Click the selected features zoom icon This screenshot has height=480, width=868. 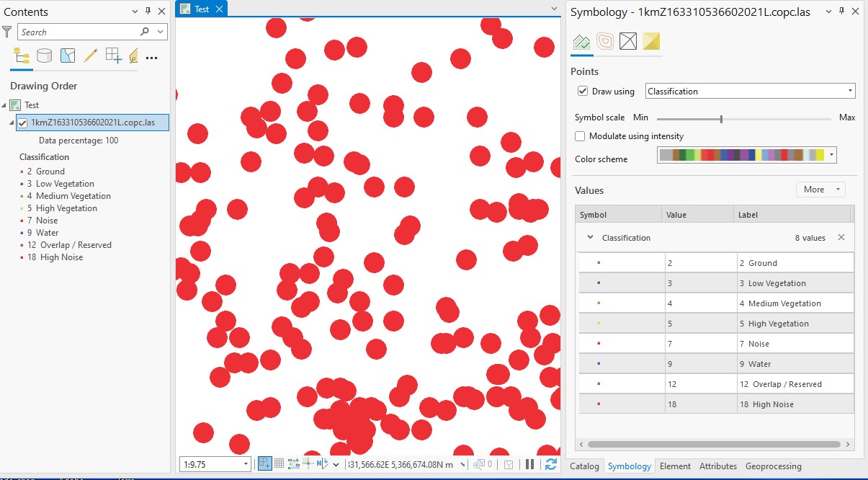[480, 464]
